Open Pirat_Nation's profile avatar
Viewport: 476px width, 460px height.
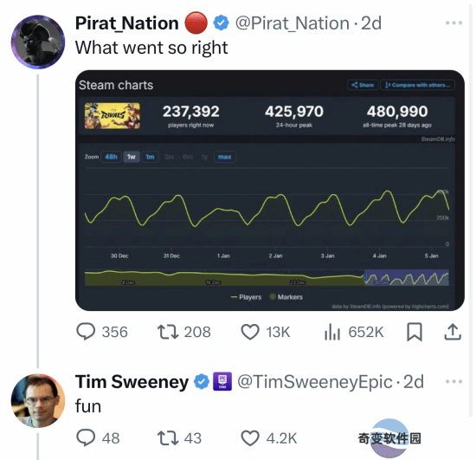tap(38, 42)
